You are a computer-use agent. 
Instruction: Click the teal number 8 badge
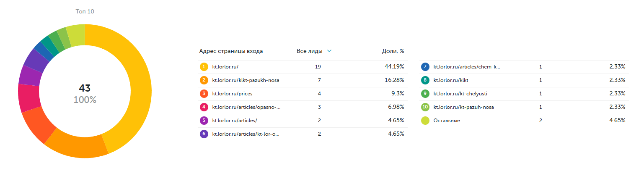(x=425, y=80)
